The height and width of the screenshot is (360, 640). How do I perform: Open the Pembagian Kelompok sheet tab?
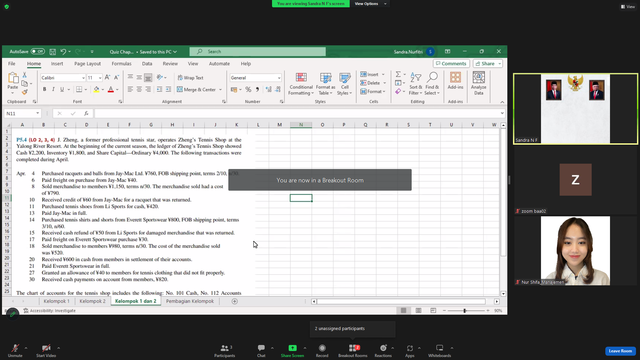tap(190, 301)
